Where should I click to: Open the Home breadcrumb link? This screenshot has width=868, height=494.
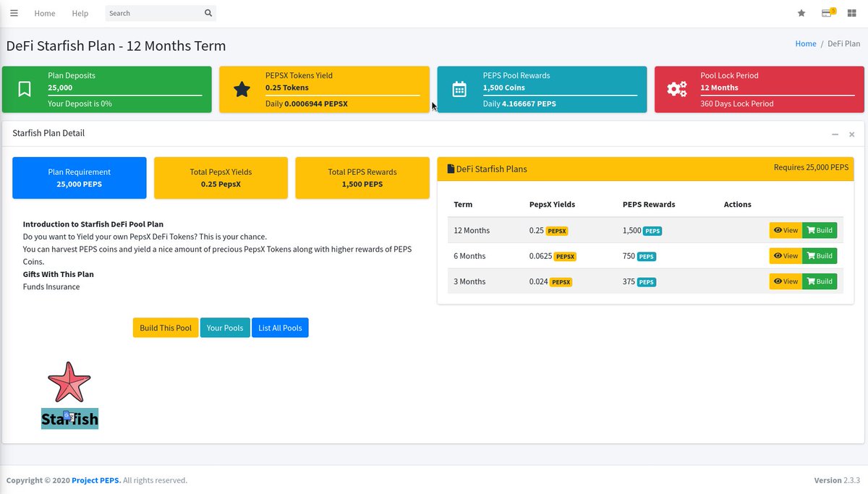(805, 43)
